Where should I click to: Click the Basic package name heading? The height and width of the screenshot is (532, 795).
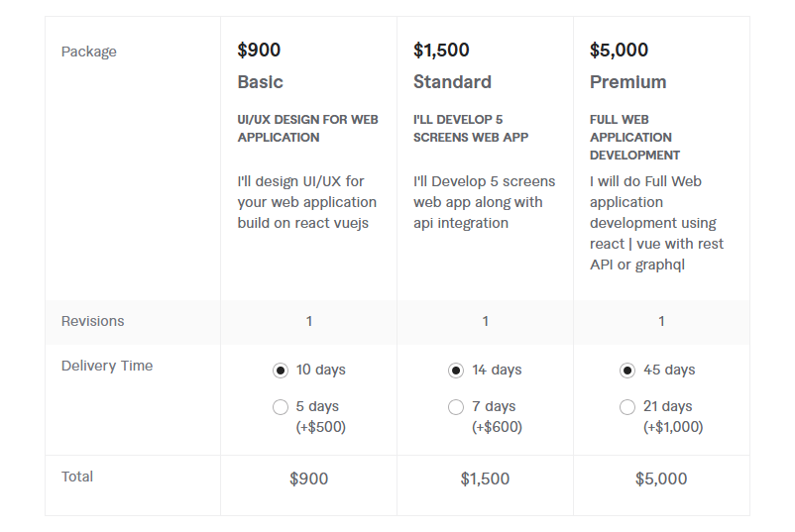(260, 82)
